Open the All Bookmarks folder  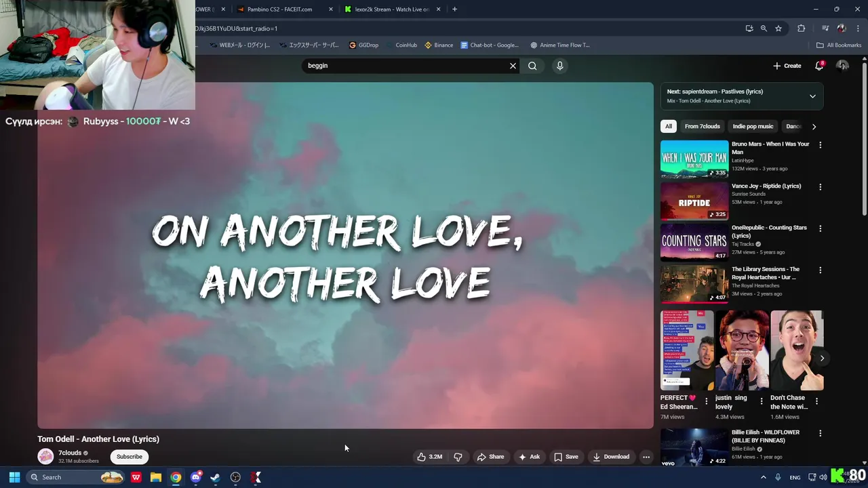(x=839, y=45)
